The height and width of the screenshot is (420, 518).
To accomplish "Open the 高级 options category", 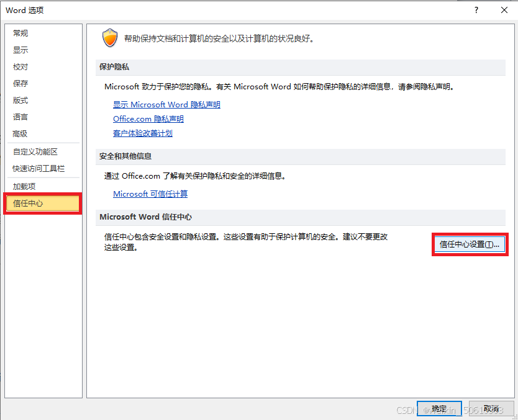I will tap(20, 133).
